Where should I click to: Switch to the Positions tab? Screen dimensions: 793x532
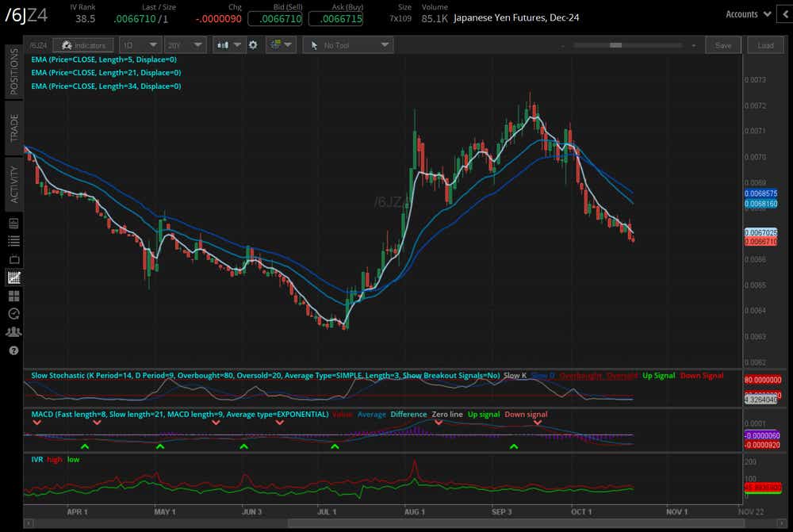pos(13,71)
